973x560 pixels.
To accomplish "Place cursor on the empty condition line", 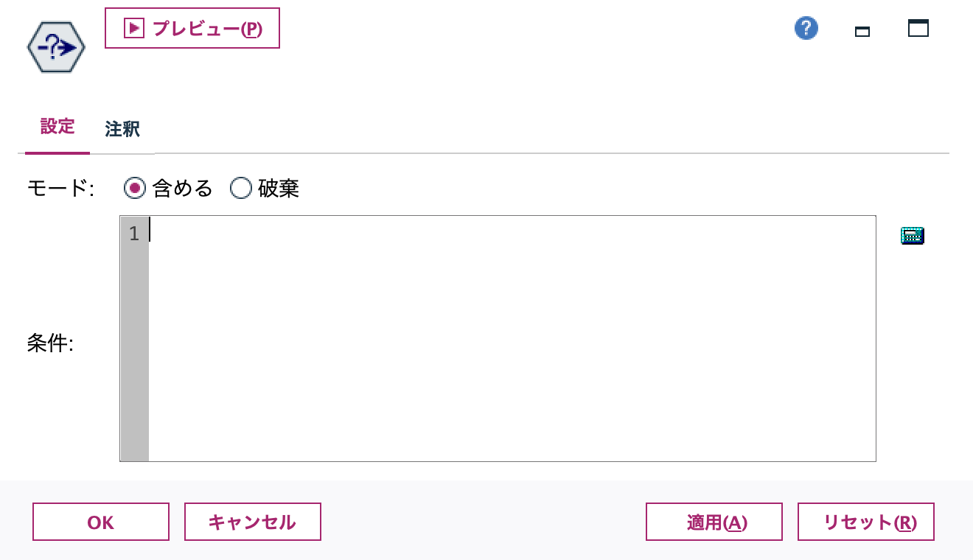I will point(295,234).
